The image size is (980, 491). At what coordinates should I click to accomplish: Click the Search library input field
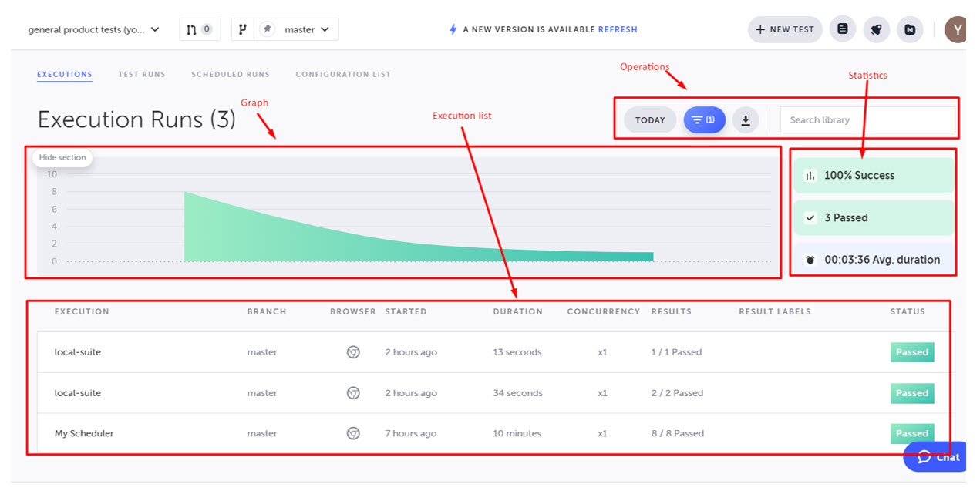867,120
